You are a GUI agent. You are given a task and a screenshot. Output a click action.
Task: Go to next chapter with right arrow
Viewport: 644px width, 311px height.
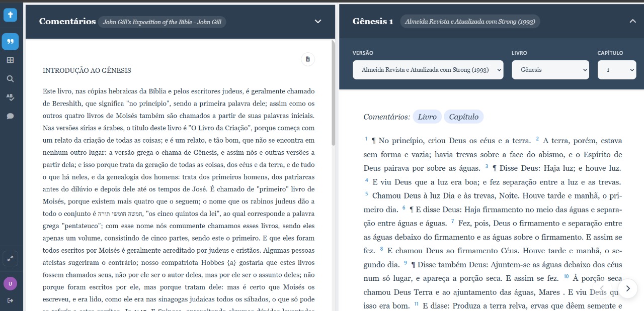(x=627, y=288)
